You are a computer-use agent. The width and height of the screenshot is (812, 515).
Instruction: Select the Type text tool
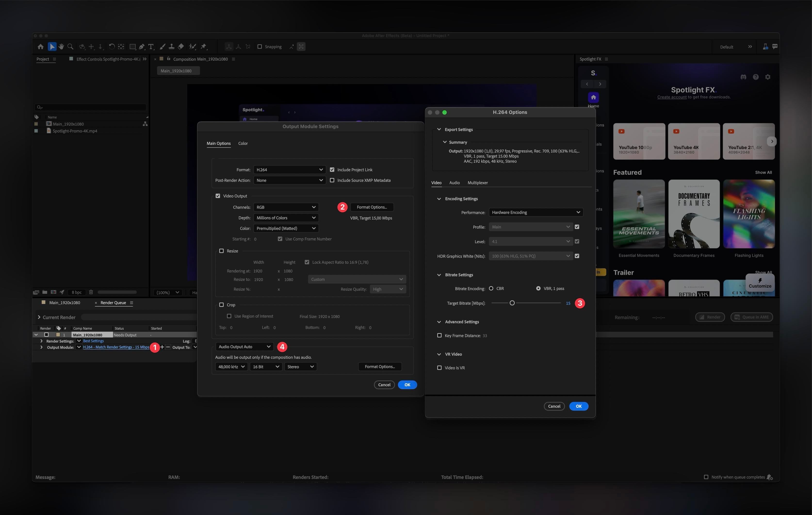151,47
